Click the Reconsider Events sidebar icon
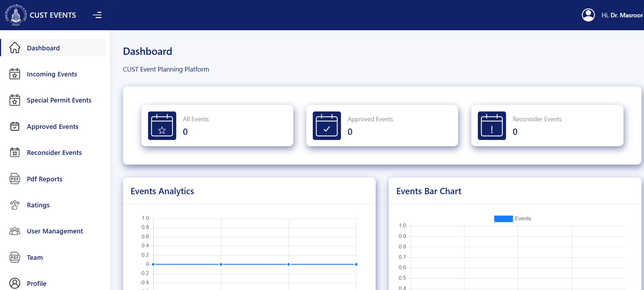Viewport: 644px width, 290px height. pyautogui.click(x=15, y=153)
